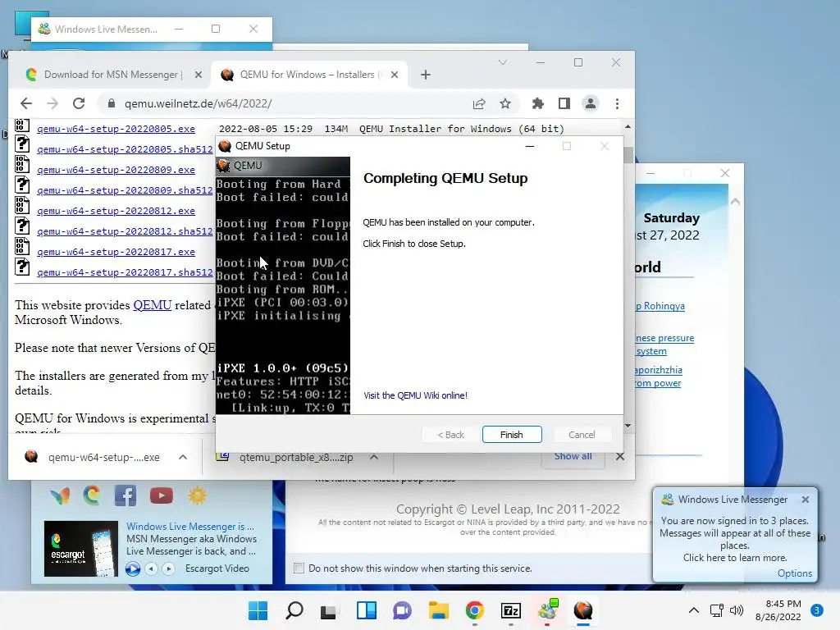The image size is (840, 630).
Task: Check Do not show this window when starting
Action: [299, 568]
